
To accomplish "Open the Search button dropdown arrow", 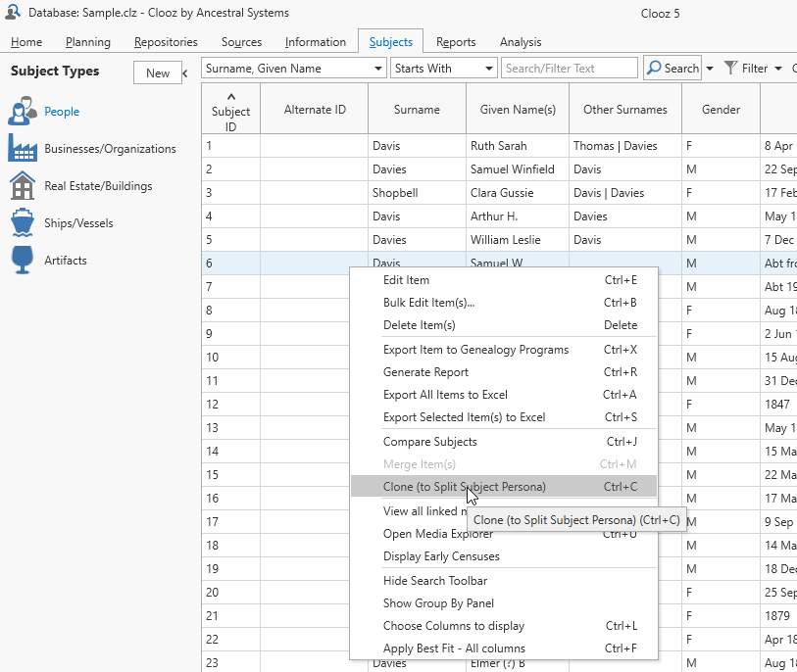I will click(x=710, y=69).
